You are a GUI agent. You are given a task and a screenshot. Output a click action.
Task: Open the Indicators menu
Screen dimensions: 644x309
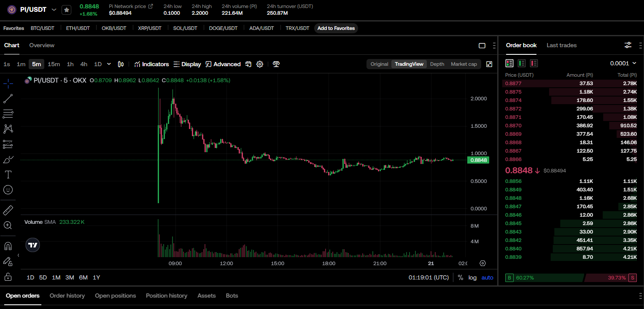151,64
